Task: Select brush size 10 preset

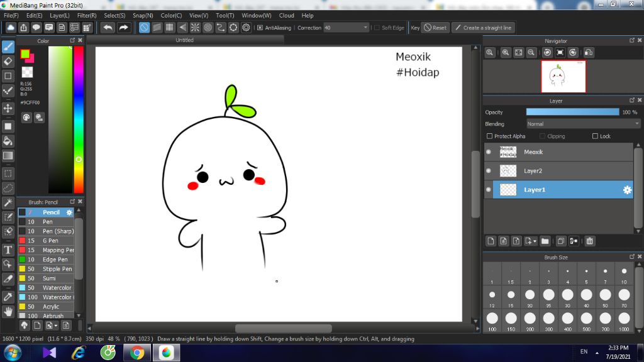Action: click(x=624, y=274)
